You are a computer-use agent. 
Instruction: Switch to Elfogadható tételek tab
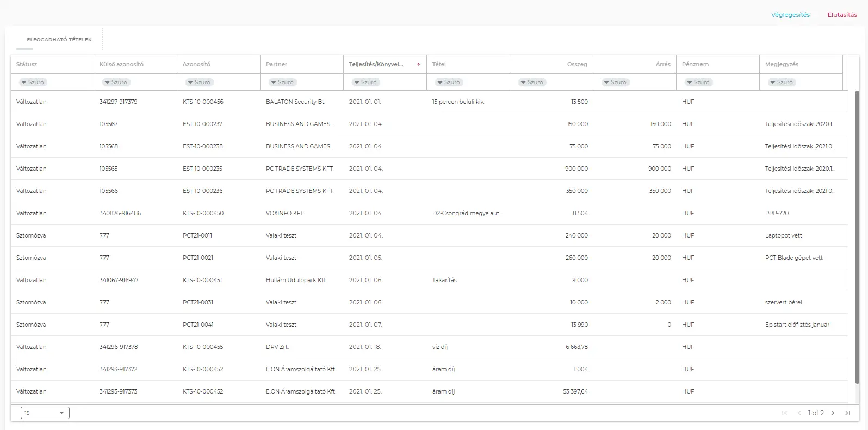(59, 40)
